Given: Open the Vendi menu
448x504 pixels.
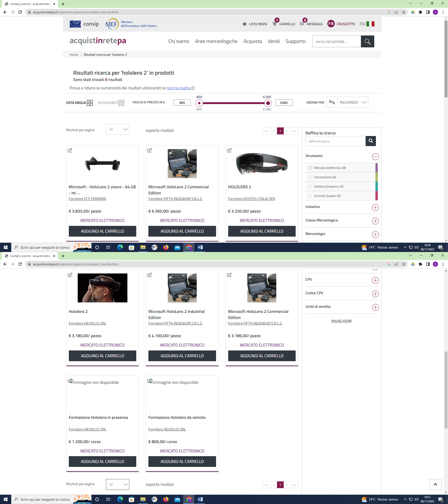Looking at the screenshot, I should pos(274,41).
